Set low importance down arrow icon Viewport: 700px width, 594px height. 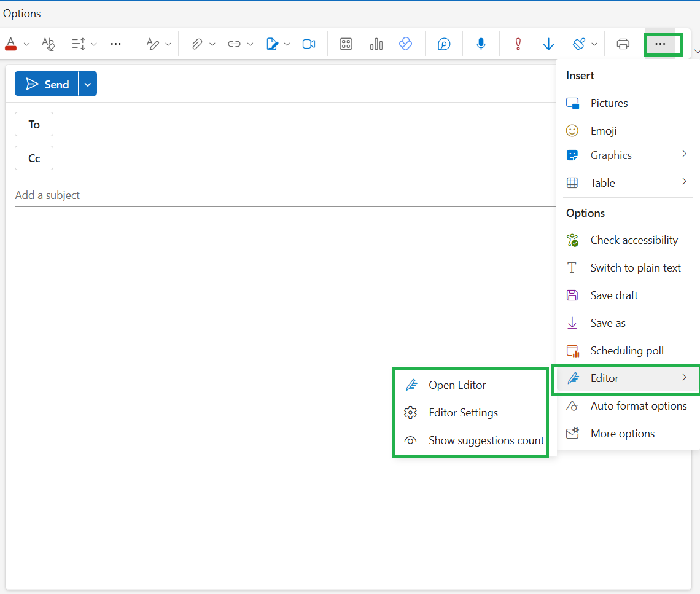tap(548, 44)
